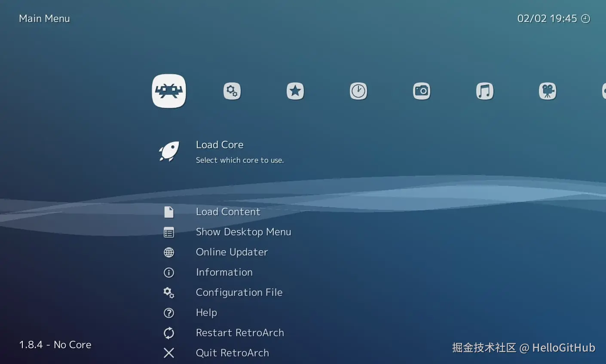The height and width of the screenshot is (364, 606).
Task: Click the clock icon next to the time
Action: point(585,18)
